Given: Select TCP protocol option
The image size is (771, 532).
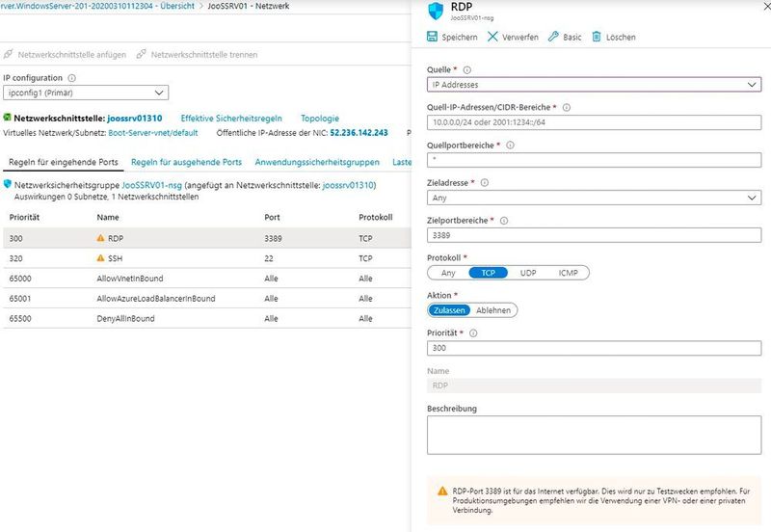Looking at the screenshot, I should tap(489, 273).
